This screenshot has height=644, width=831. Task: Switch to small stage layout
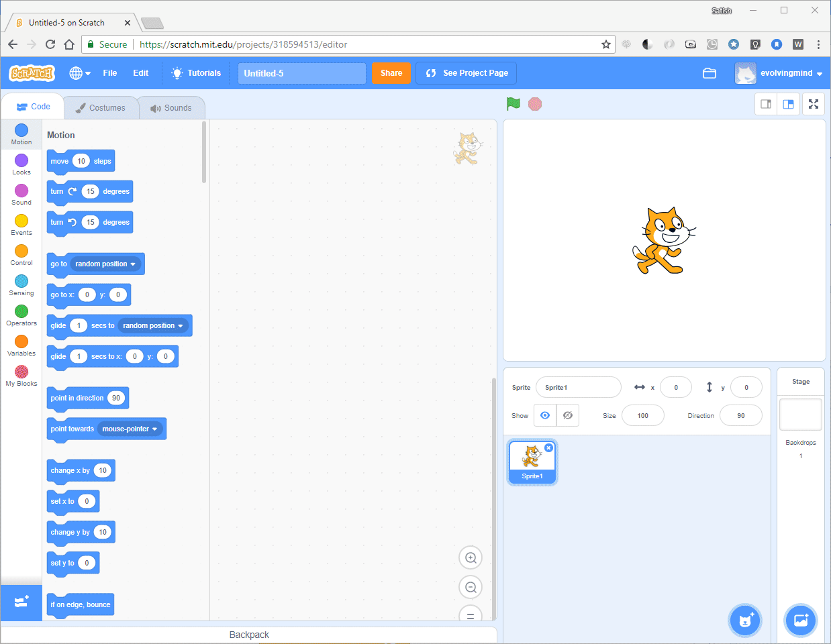point(766,104)
